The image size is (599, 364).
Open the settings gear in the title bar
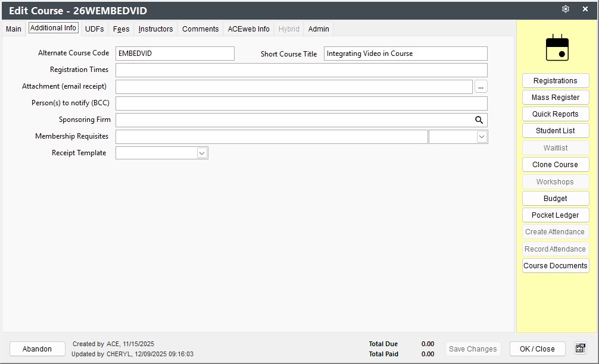566,9
